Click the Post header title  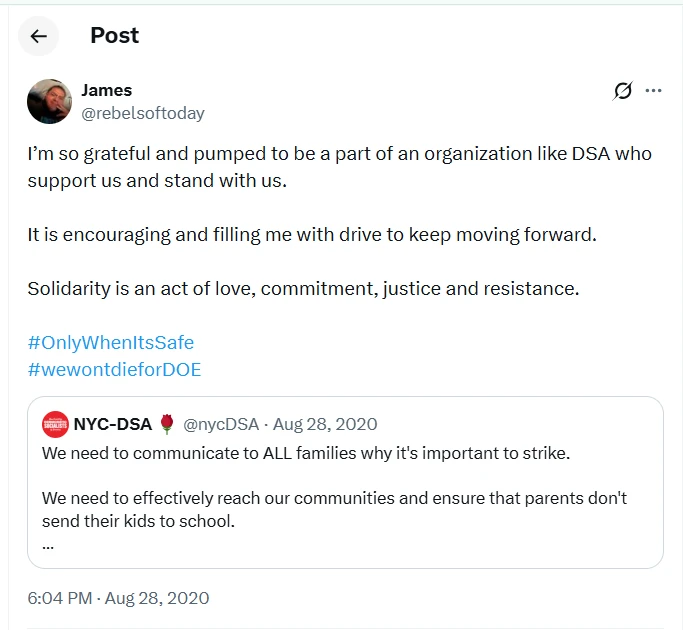pos(115,35)
